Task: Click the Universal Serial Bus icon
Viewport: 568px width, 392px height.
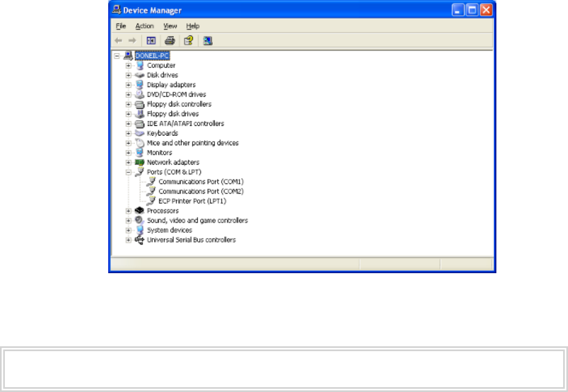Action: pos(139,240)
